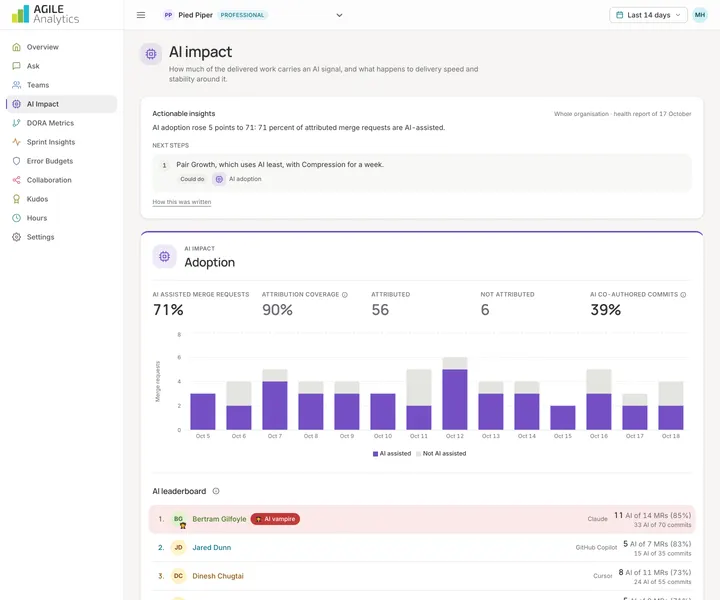Click the 71% AI assisted merge requests value
Image resolution: width=720 pixels, height=600 pixels.
click(168, 310)
